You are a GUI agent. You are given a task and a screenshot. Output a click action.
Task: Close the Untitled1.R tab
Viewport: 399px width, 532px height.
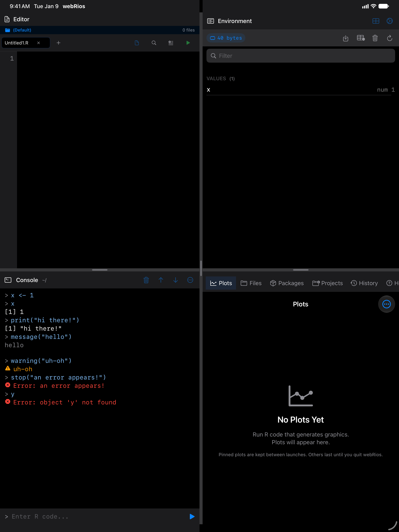click(x=38, y=43)
